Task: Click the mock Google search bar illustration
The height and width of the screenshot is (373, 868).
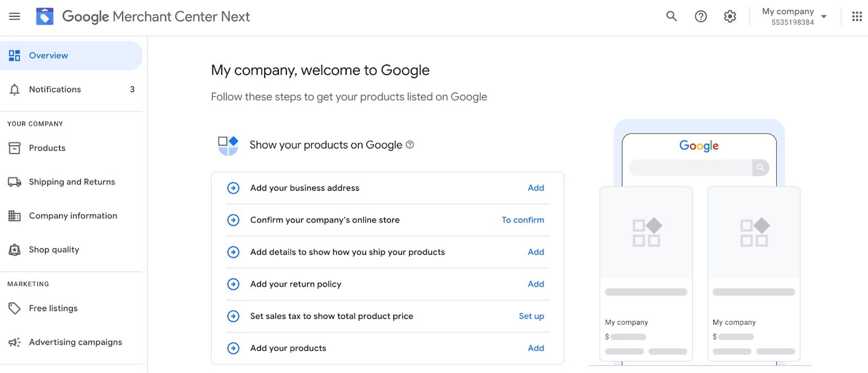Action: tap(699, 168)
